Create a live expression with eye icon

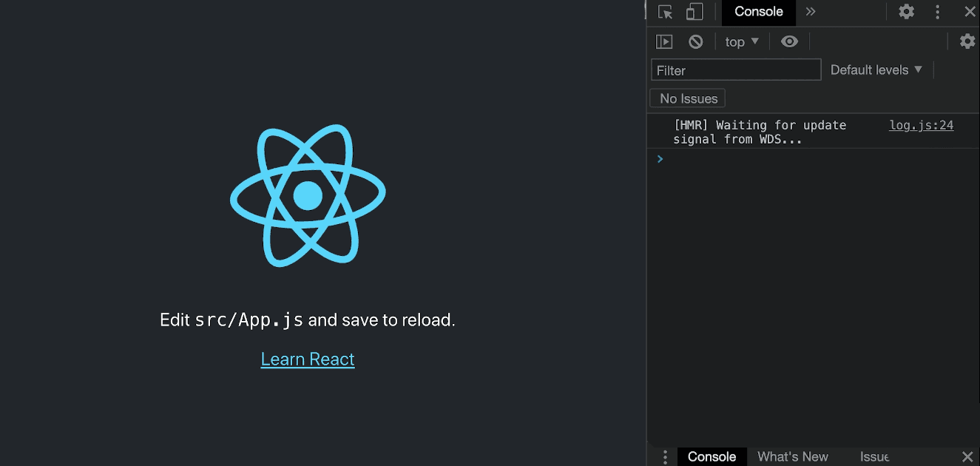point(789,41)
